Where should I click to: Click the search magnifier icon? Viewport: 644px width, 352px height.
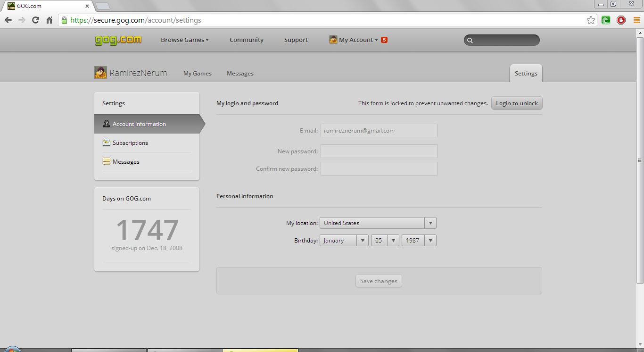[x=470, y=41]
